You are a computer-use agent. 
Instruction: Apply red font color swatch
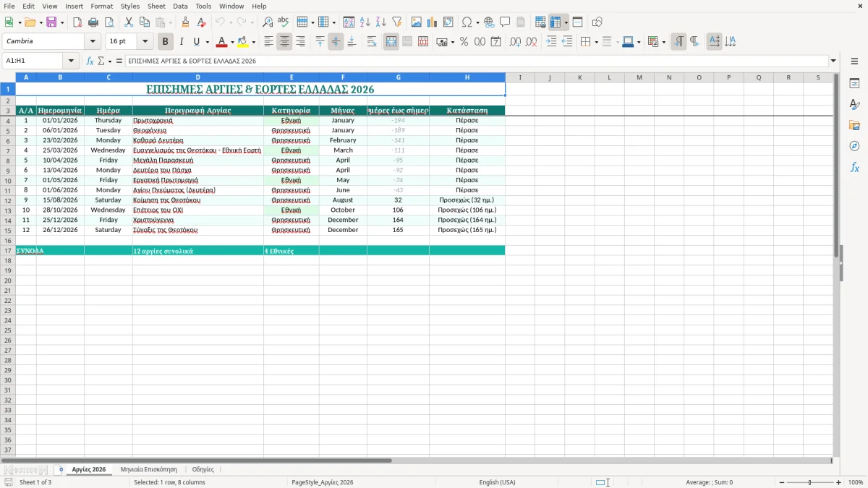pos(223,42)
